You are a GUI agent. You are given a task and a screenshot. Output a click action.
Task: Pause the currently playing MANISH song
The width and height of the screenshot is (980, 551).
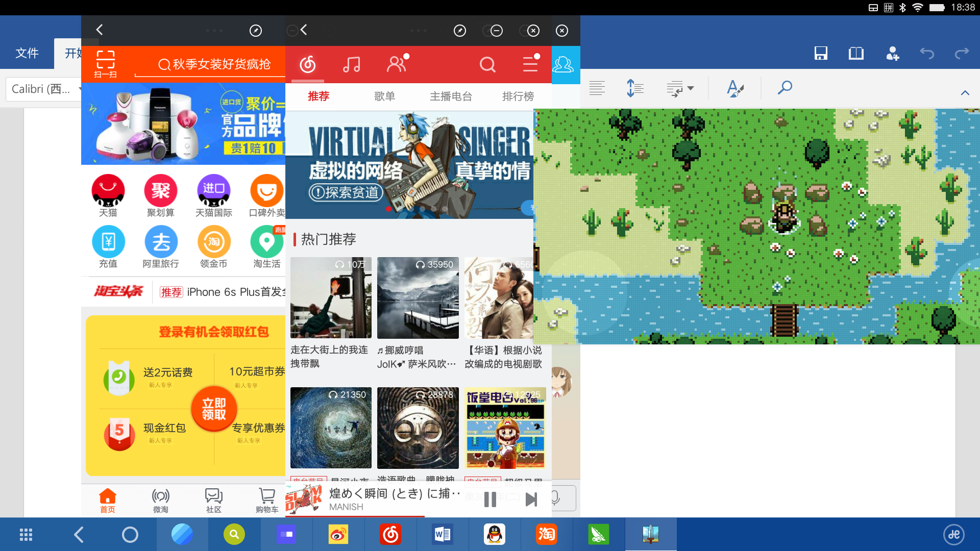pyautogui.click(x=490, y=499)
